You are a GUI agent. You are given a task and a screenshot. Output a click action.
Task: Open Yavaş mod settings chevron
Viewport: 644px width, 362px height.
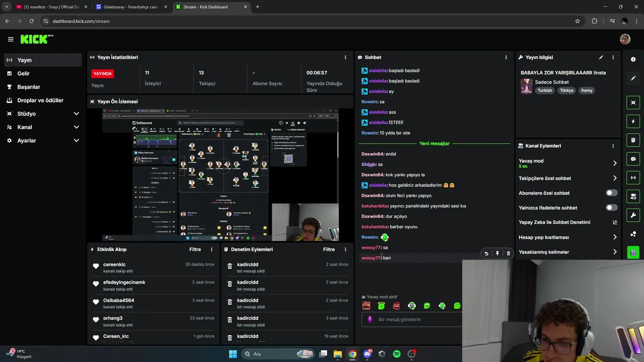click(x=615, y=163)
